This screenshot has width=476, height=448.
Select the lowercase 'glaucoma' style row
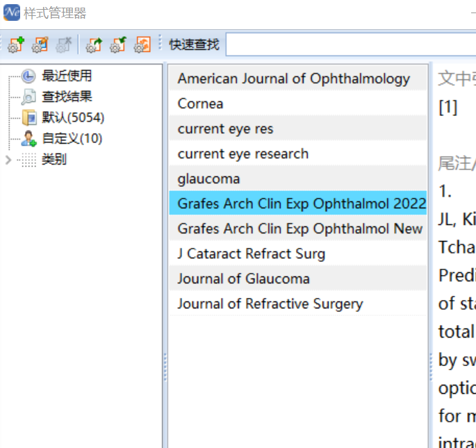(x=298, y=179)
